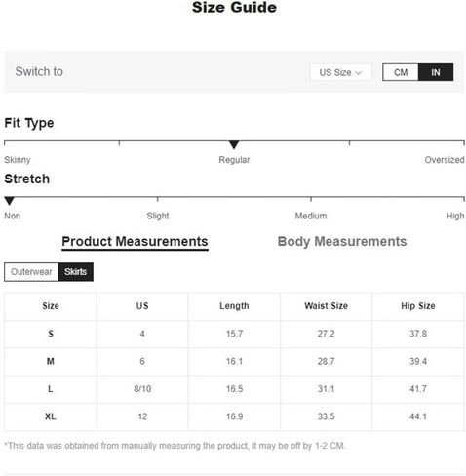This screenshot has width=466, height=476.
Task: Open the US Size dropdown
Action: (x=340, y=72)
